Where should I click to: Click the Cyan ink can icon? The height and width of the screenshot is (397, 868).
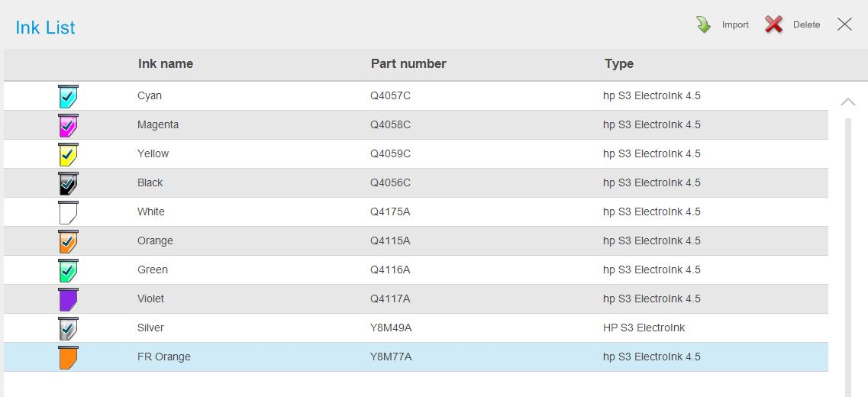[x=68, y=96]
